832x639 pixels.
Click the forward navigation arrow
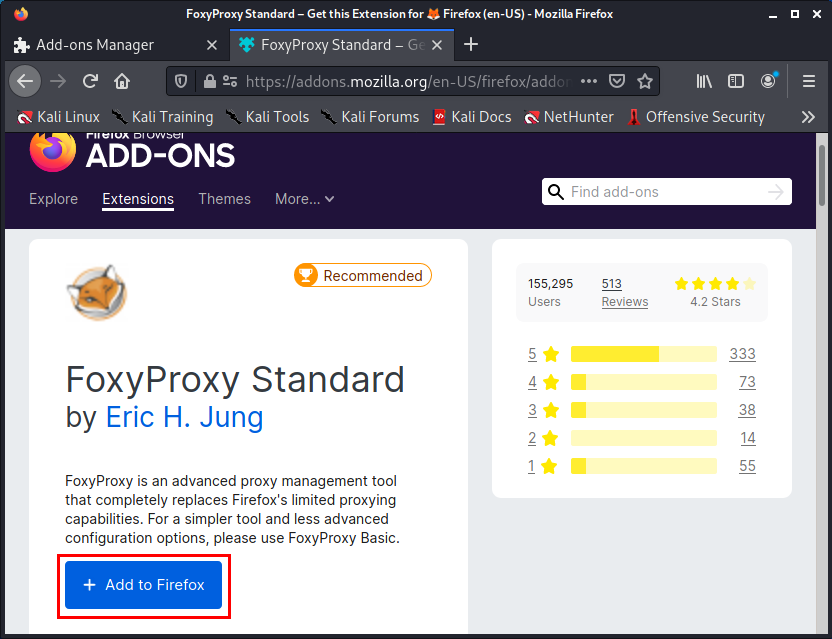pyautogui.click(x=58, y=81)
